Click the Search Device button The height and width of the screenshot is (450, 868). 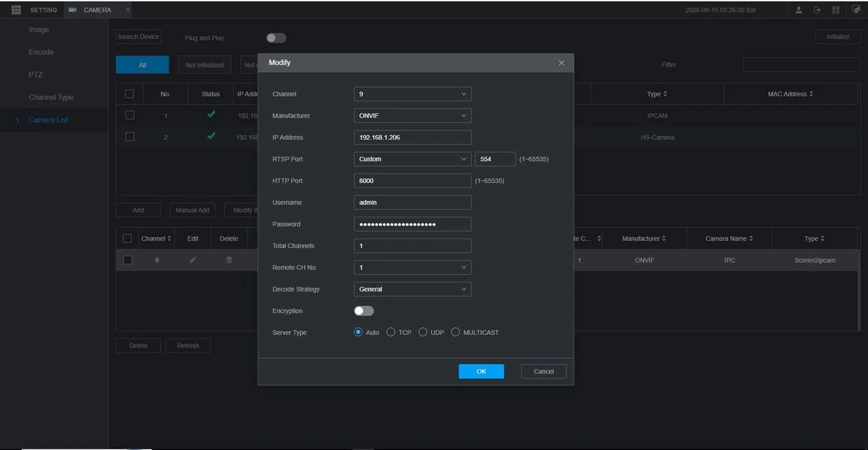pos(138,37)
